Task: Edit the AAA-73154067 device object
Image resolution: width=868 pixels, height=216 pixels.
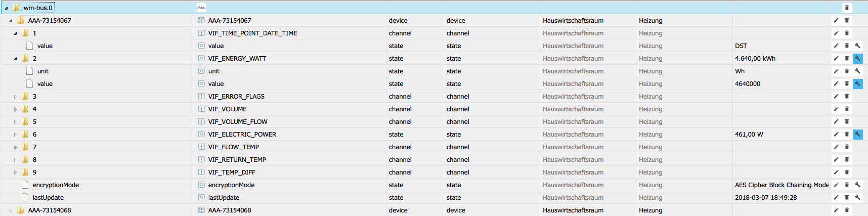Action: 836,20
